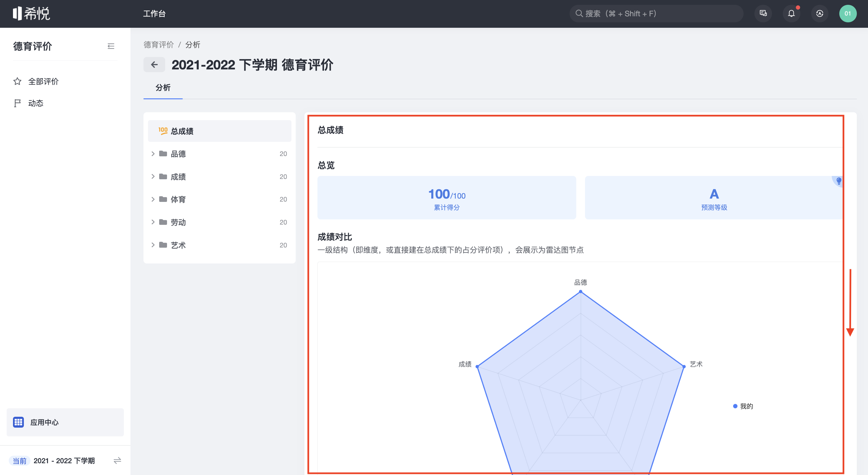
Task: Switch semester using swap arrows icon
Action: coord(117,461)
